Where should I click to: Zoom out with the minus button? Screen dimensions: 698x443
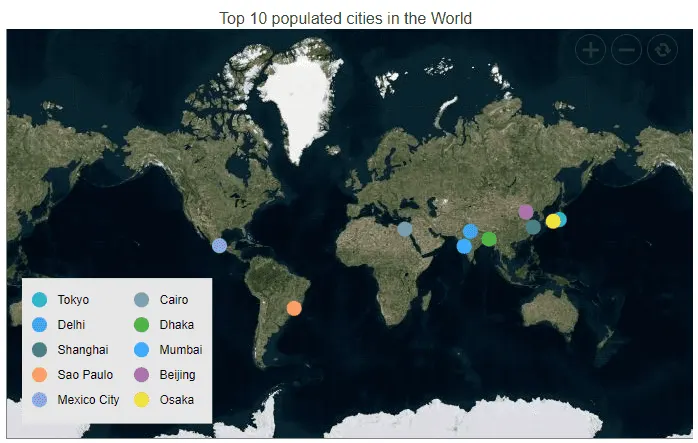point(626,50)
